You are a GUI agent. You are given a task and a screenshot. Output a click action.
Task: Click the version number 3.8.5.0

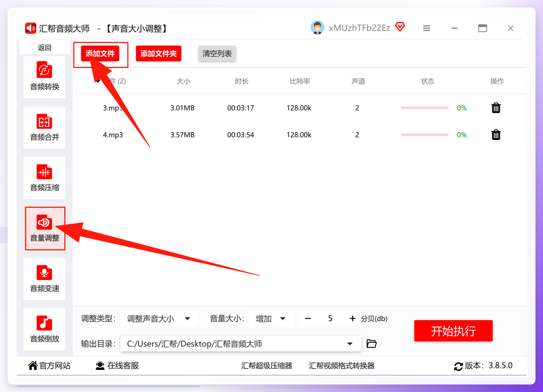(x=501, y=366)
